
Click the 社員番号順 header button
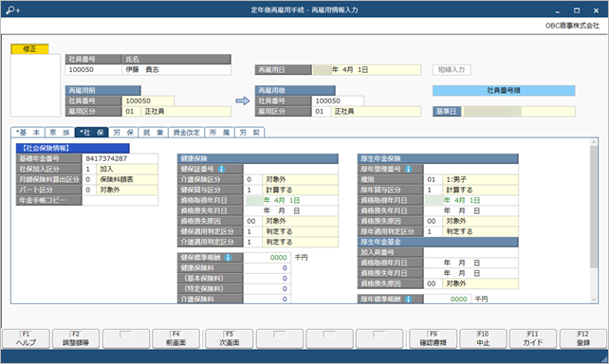504,90
